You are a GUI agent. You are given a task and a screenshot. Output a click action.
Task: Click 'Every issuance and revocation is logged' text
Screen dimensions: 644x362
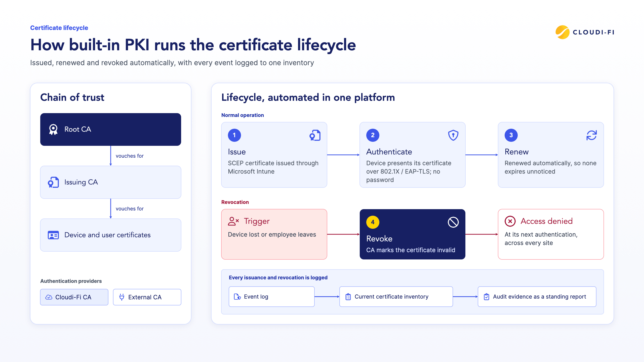[x=278, y=278]
